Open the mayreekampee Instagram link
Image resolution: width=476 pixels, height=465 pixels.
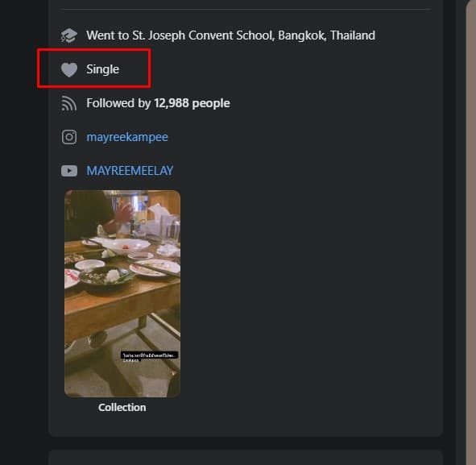click(x=127, y=137)
